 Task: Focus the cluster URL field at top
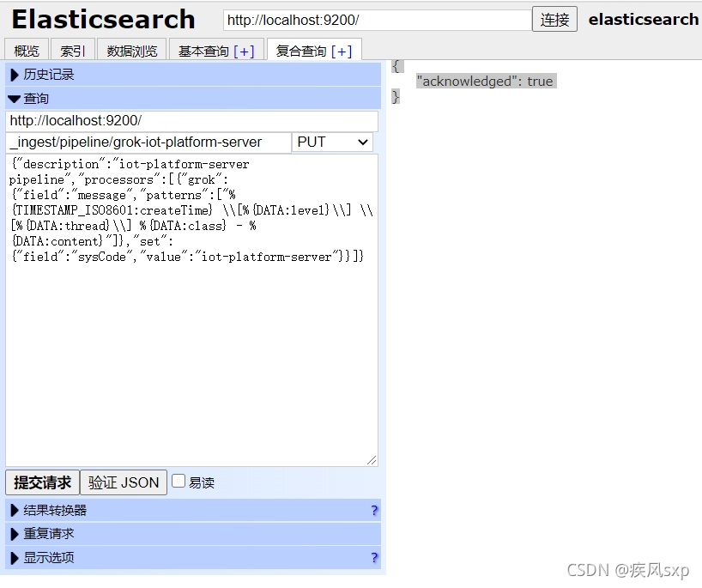[x=377, y=20]
